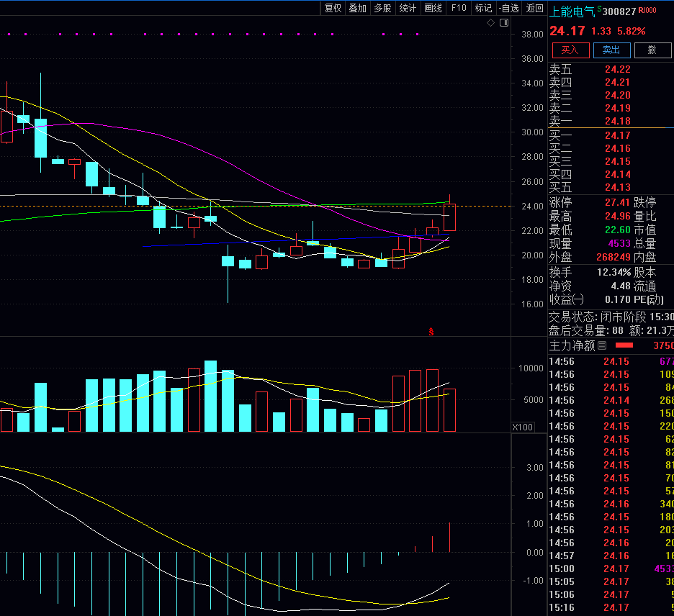
Task: Select the 多股 multi-stock view
Action: tap(382, 8)
